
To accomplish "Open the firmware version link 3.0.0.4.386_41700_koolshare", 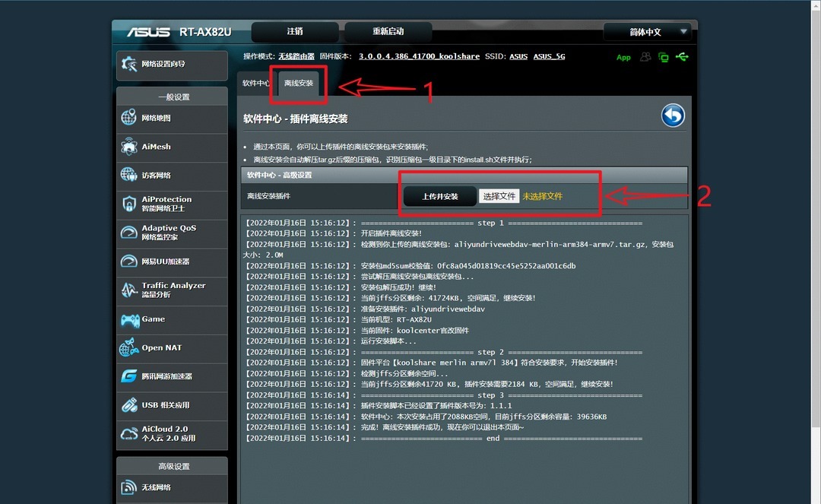I will [419, 56].
